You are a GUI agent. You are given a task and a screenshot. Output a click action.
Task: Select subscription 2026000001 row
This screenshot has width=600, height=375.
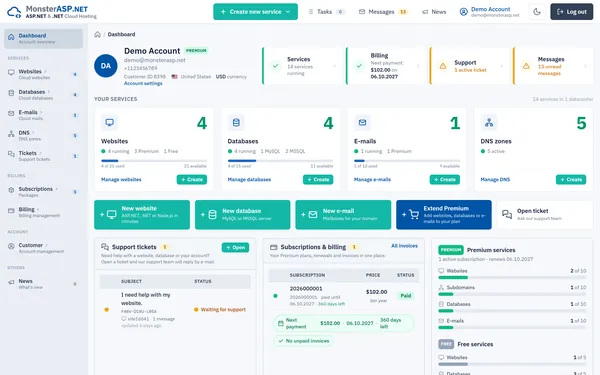[344, 296]
